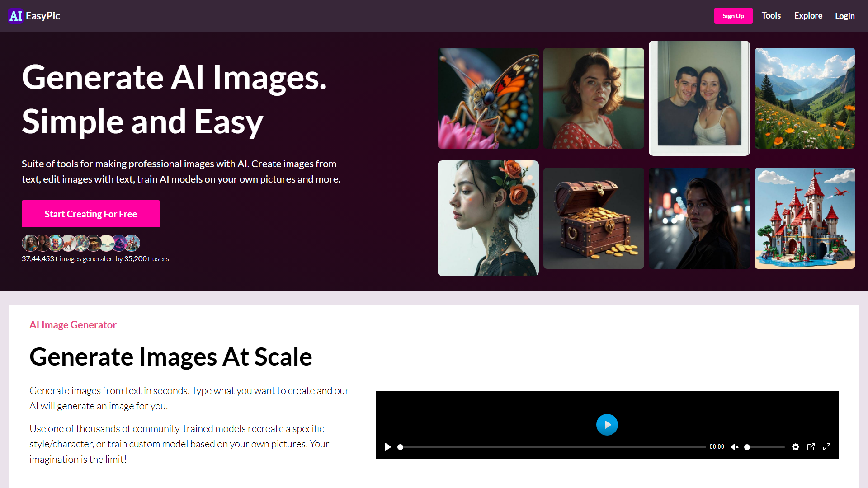868x488 pixels.
Task: Click the small play icon in video controls
Action: pyautogui.click(x=387, y=447)
